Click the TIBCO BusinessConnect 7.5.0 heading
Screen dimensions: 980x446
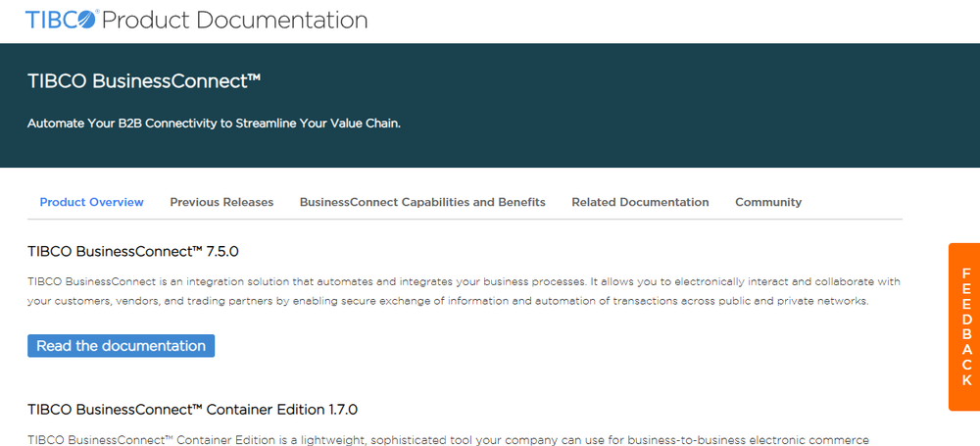tap(133, 252)
